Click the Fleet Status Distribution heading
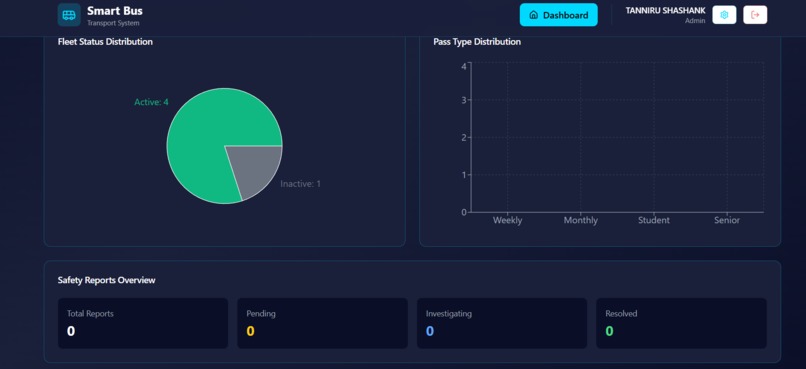This screenshot has width=806, height=369. [105, 42]
